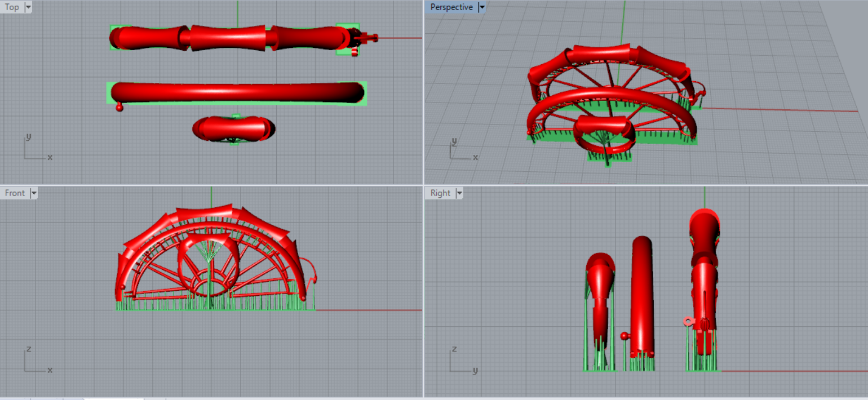Select the middle red profile in Right viewport
Viewport: 868px width, 400px height.
point(642,296)
